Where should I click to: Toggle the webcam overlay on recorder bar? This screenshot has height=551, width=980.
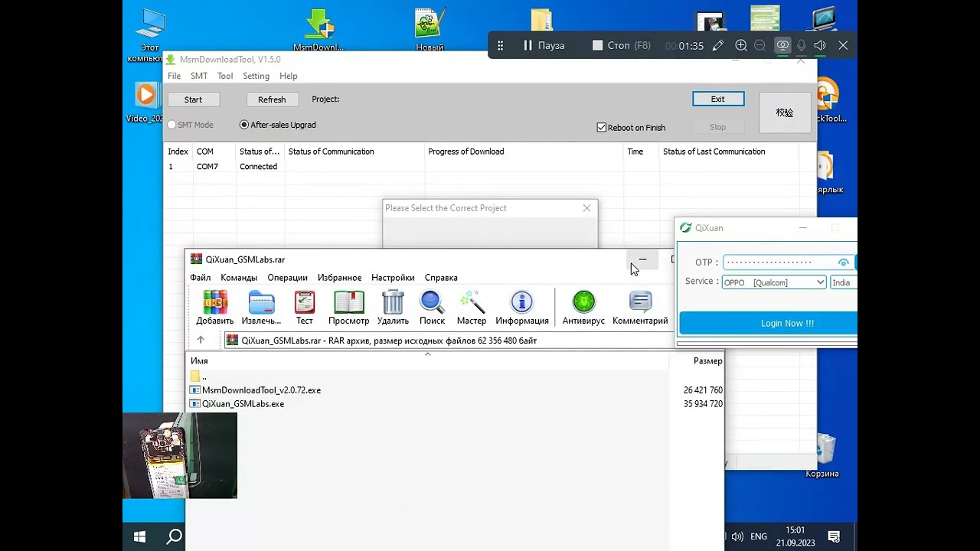(x=782, y=45)
